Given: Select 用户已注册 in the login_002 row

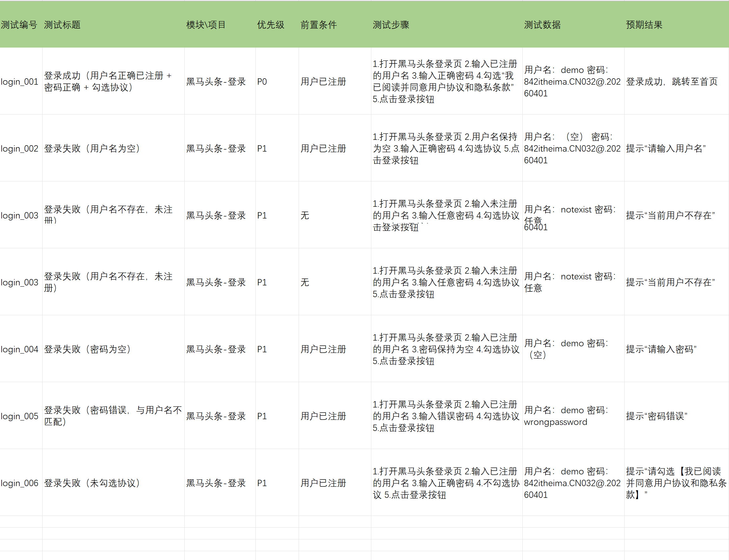Looking at the screenshot, I should pyautogui.click(x=335, y=148).
